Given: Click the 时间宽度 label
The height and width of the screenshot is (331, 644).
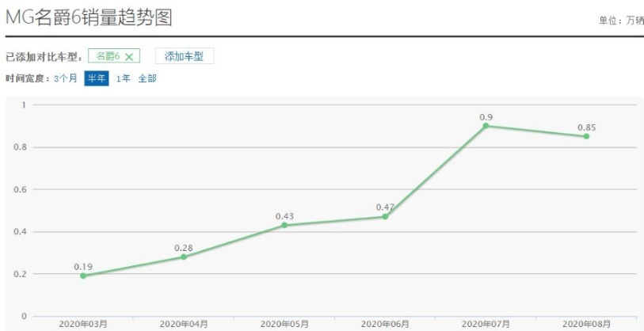Looking at the screenshot, I should point(29,78).
